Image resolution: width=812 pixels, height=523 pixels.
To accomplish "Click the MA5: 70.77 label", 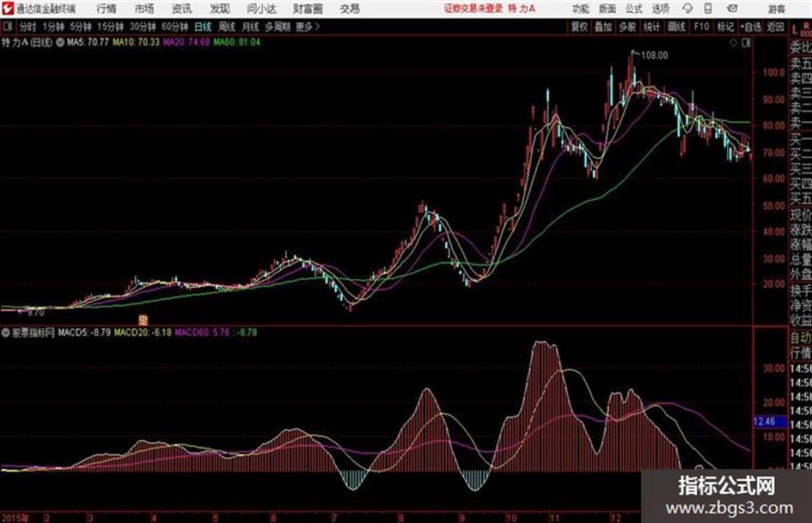I will tap(88, 42).
